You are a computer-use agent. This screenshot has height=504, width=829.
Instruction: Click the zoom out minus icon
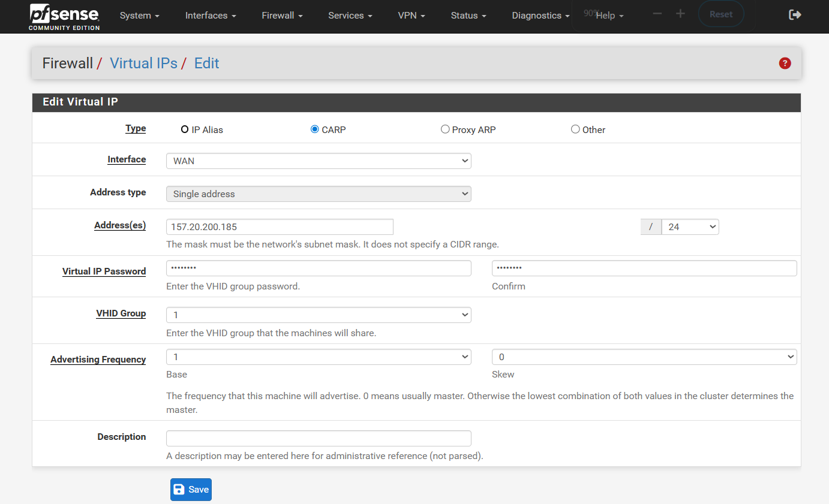(x=657, y=14)
